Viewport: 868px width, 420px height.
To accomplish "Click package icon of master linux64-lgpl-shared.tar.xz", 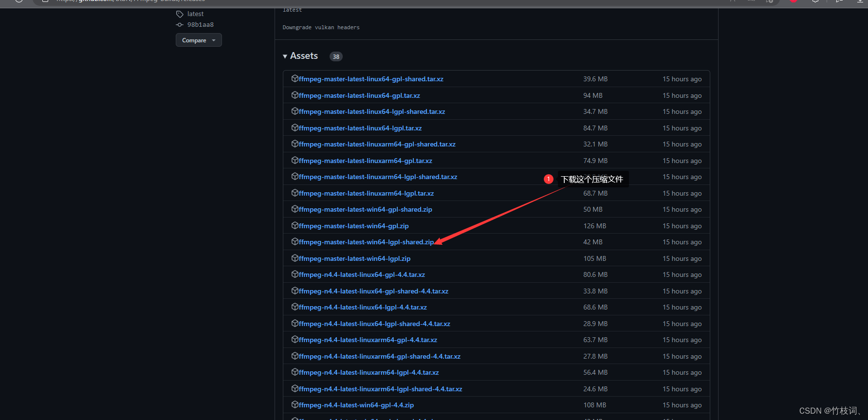I will point(295,111).
